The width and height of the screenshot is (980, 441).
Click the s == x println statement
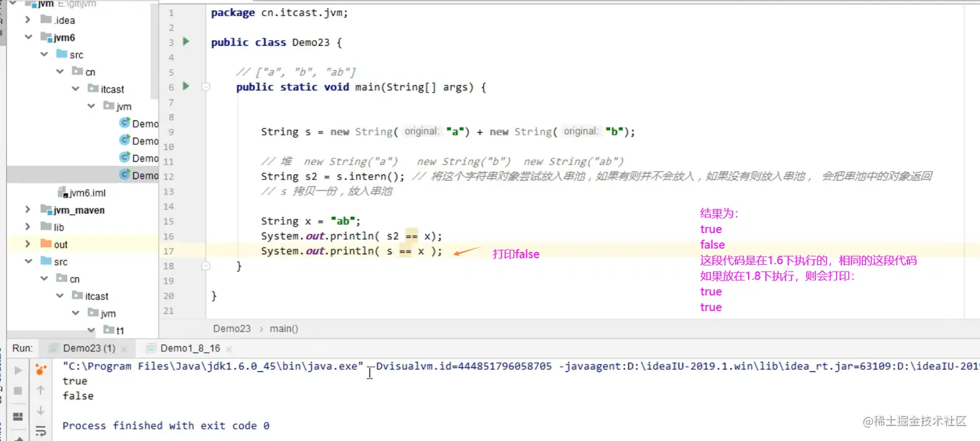click(351, 251)
